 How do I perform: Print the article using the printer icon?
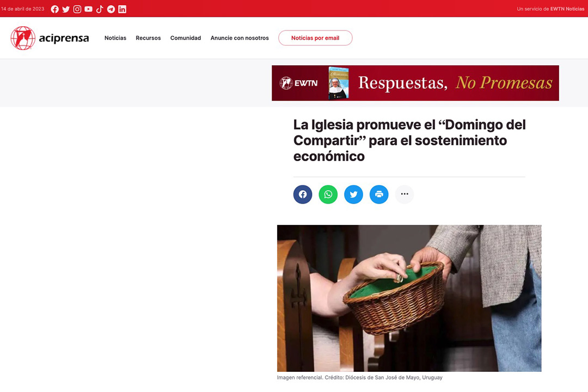point(379,194)
